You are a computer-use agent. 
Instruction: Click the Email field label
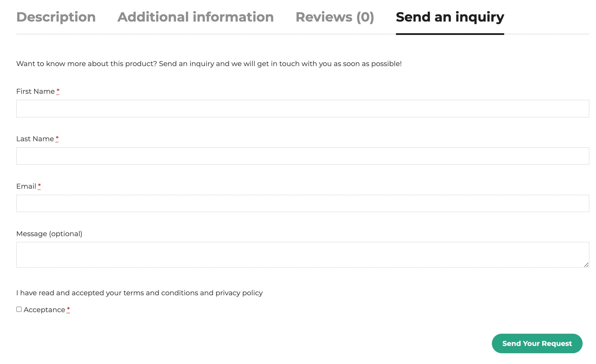[26, 186]
